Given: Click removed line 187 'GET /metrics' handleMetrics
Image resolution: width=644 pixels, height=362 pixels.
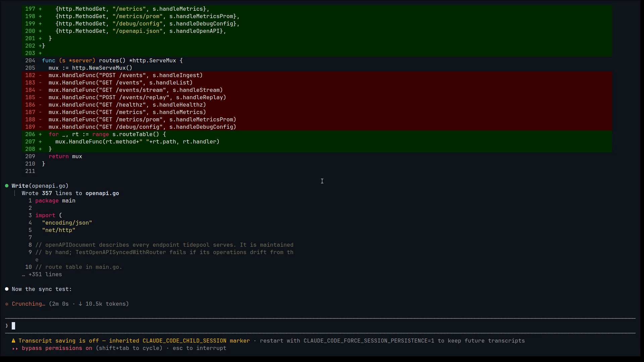Looking at the screenshot, I should pyautogui.click(x=317, y=112).
